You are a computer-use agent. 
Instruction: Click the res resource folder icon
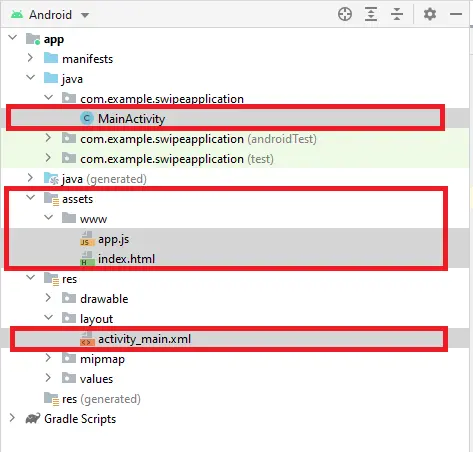[x=51, y=279]
